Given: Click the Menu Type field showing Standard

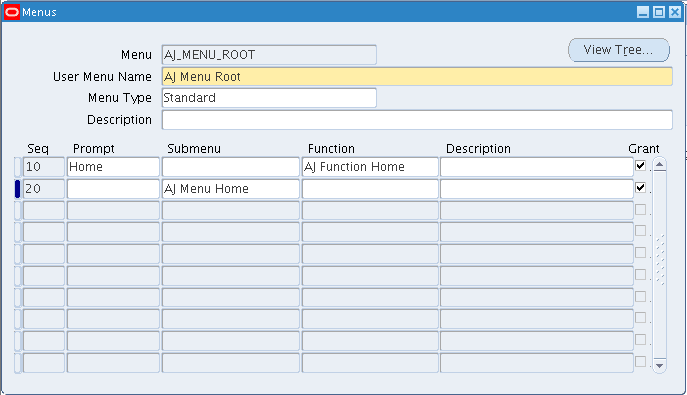Looking at the screenshot, I should pos(269,98).
